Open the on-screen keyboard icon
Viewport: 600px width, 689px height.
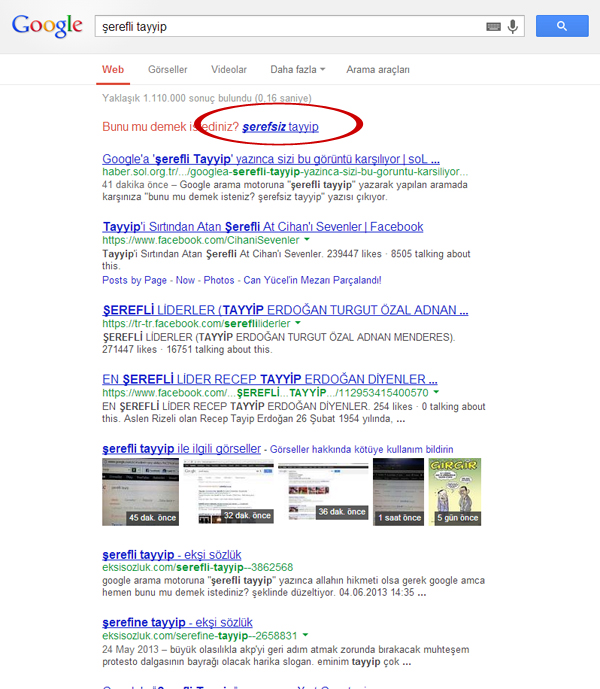493,27
